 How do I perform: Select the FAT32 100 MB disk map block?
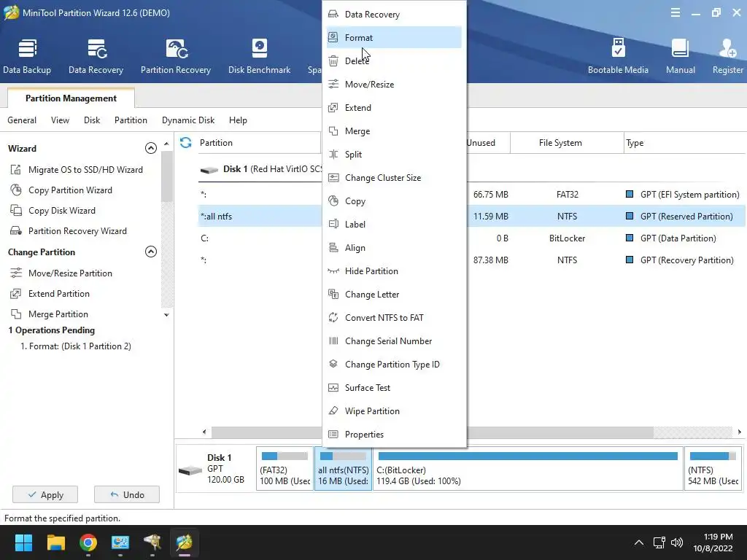point(285,469)
